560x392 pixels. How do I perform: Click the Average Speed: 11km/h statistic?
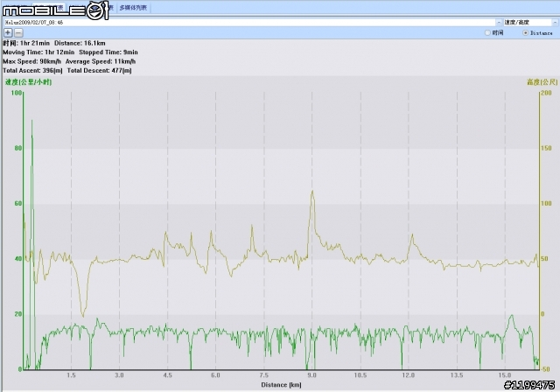pyautogui.click(x=101, y=61)
